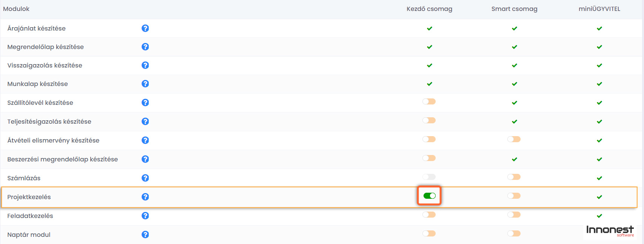Click the miniÜGYVITEL column header
This screenshot has height=244, width=644.
point(599,9)
